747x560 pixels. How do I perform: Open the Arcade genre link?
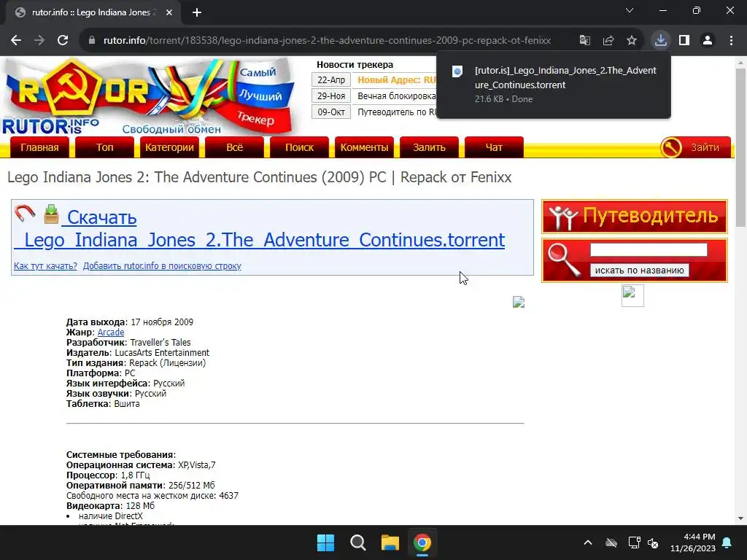[x=111, y=332]
